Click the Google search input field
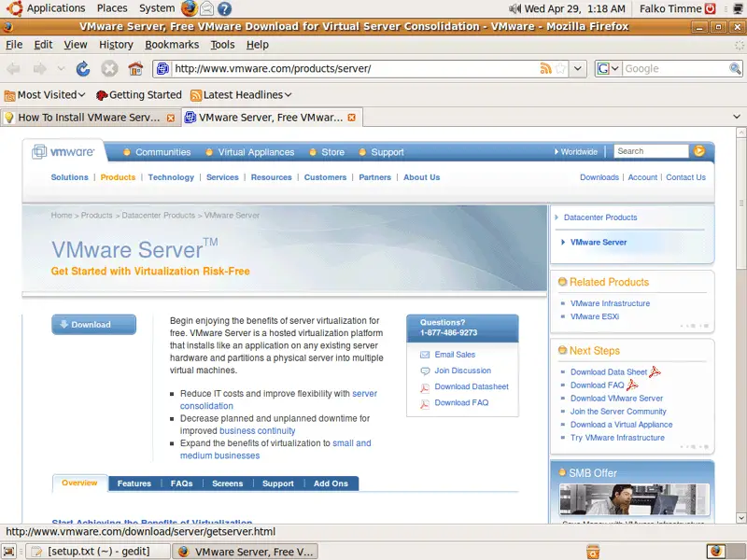The height and width of the screenshot is (560, 747). (x=675, y=68)
